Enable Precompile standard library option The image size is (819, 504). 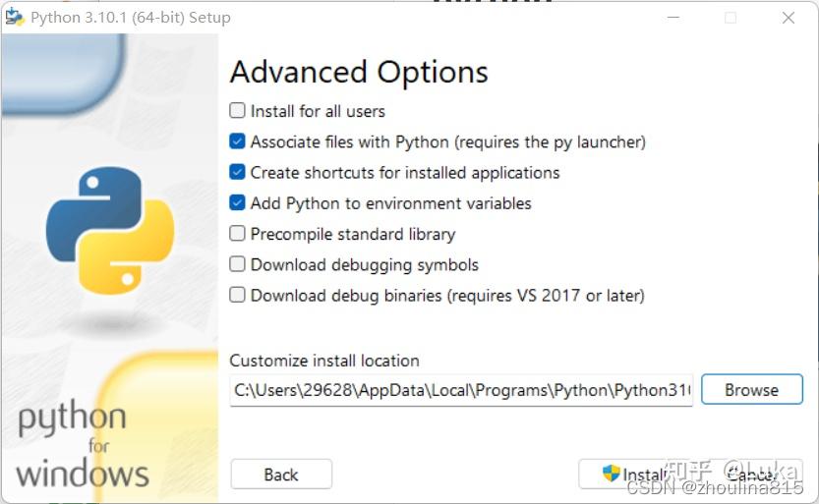point(237,233)
